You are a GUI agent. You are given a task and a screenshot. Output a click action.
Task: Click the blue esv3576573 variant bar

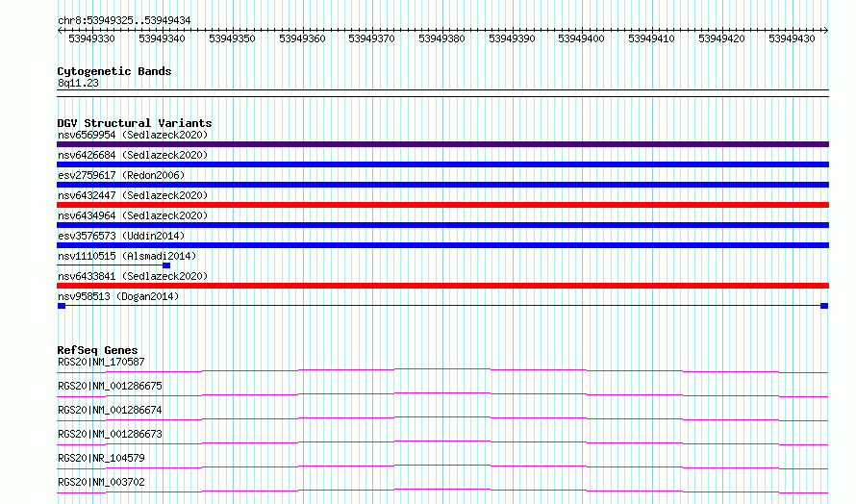click(x=442, y=245)
